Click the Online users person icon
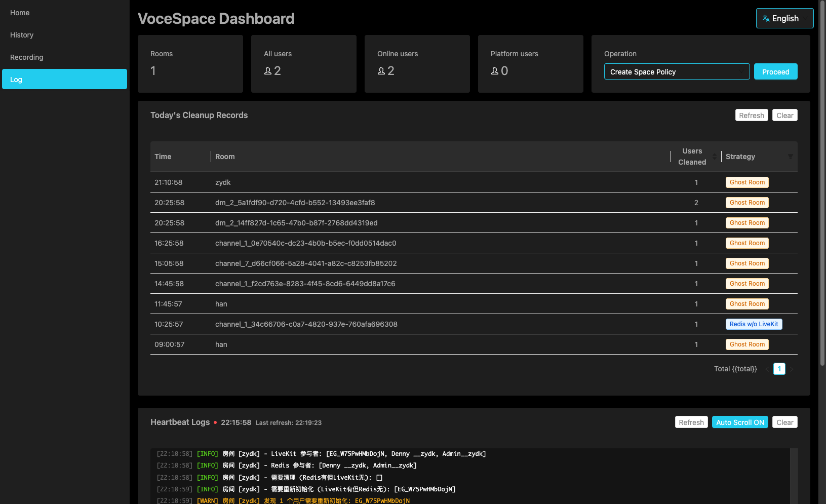826x504 pixels. click(x=381, y=71)
